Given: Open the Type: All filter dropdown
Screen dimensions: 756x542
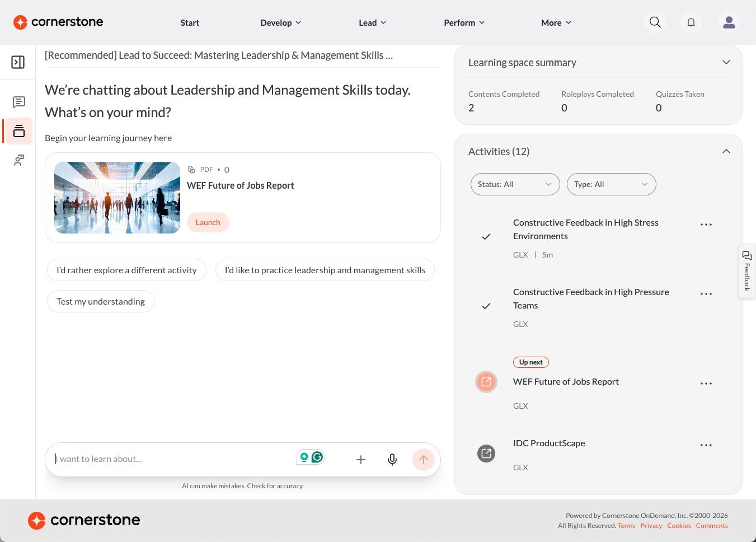Looking at the screenshot, I should 611,184.
